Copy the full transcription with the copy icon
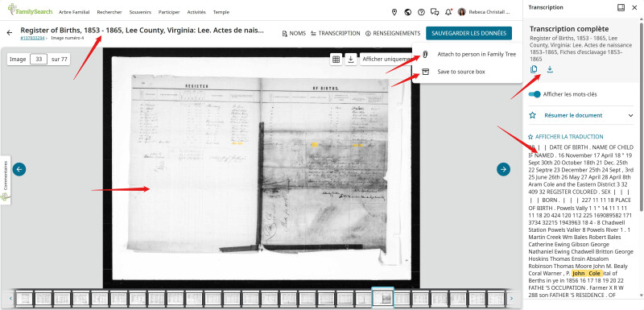This screenshot has height=310, width=644. click(x=534, y=69)
